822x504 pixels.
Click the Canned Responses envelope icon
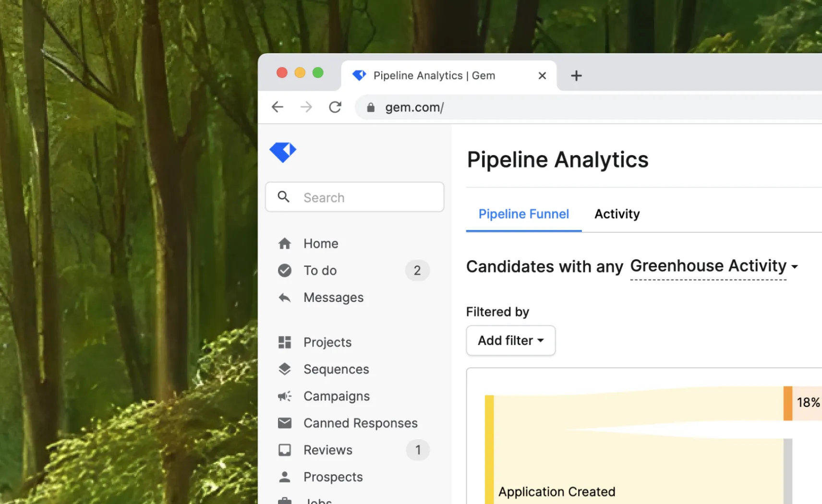click(285, 423)
